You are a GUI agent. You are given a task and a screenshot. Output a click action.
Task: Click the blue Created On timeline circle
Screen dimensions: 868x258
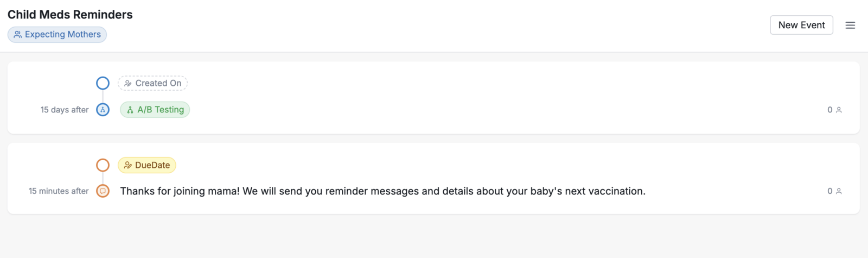pyautogui.click(x=103, y=83)
